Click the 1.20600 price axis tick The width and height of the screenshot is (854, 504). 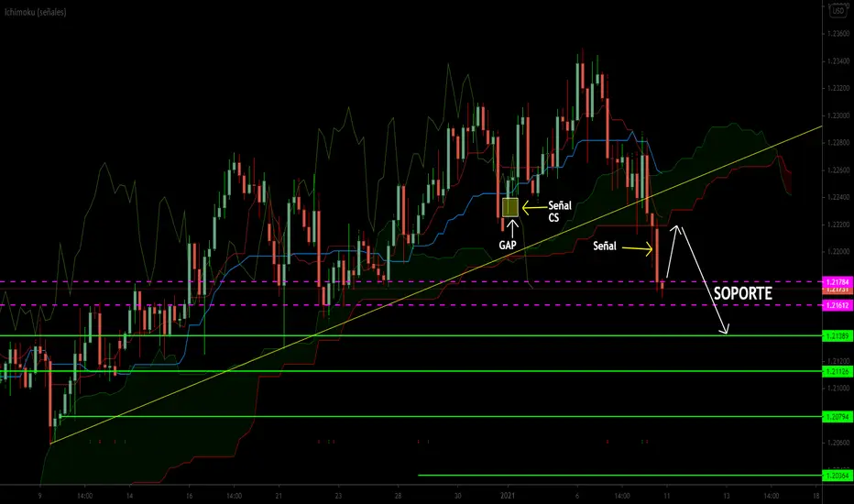tap(838, 443)
